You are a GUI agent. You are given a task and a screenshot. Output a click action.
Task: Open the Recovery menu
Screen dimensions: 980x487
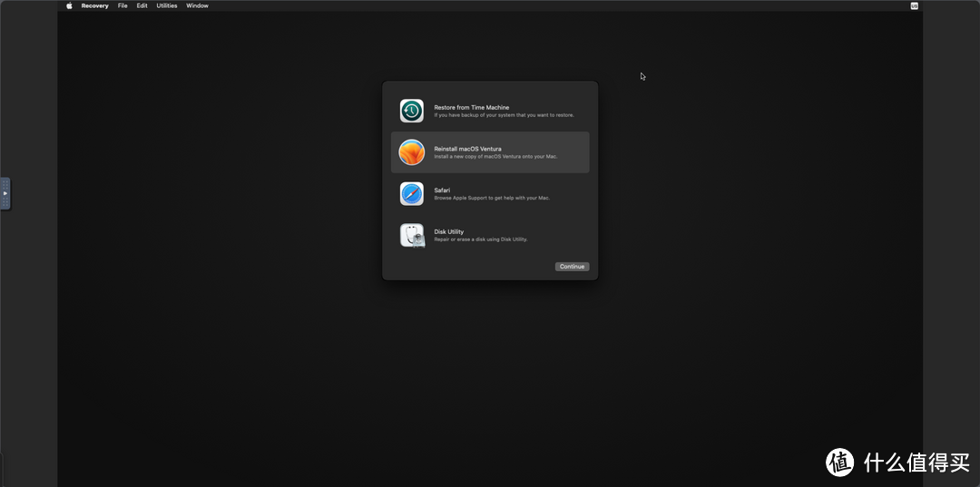click(x=95, y=5)
